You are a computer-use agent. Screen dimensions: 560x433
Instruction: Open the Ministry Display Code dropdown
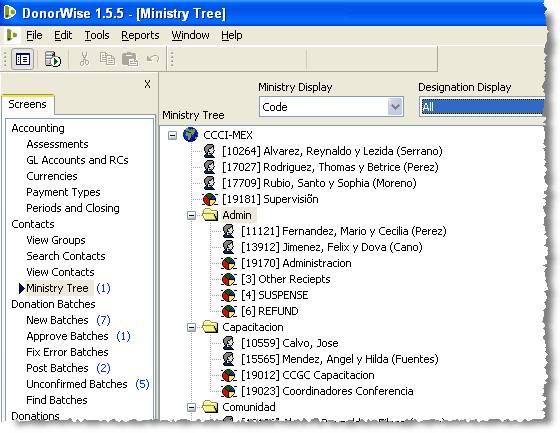395,106
